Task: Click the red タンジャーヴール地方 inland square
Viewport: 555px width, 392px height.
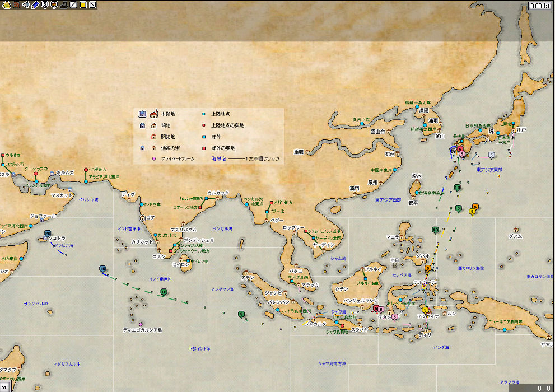Action: pos(171,251)
